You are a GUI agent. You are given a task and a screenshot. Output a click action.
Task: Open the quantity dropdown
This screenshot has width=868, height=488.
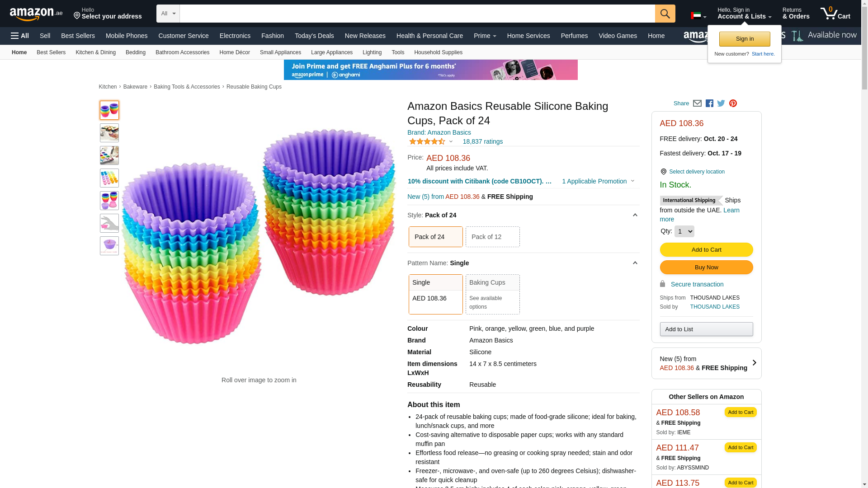pyautogui.click(x=684, y=231)
